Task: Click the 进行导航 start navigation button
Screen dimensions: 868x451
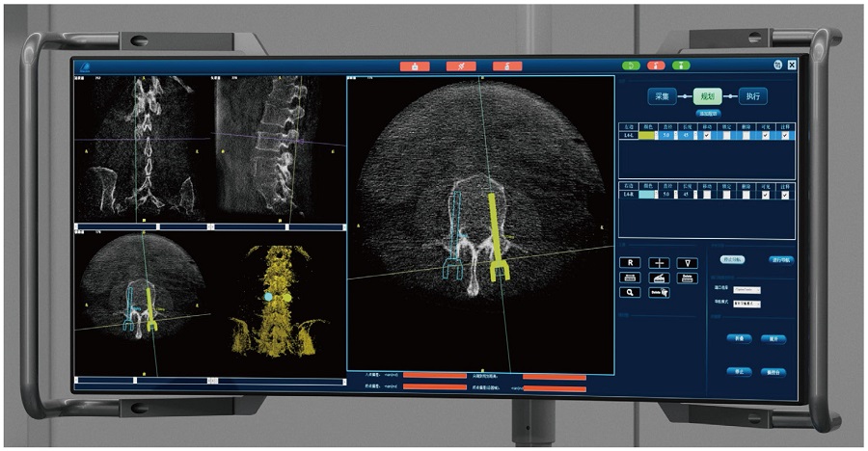Action: pyautogui.click(x=781, y=259)
